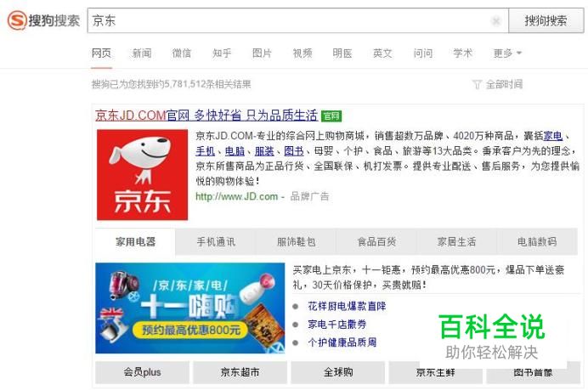Open the 新闻 search tab
The width and height of the screenshot is (588, 390).
(142, 54)
